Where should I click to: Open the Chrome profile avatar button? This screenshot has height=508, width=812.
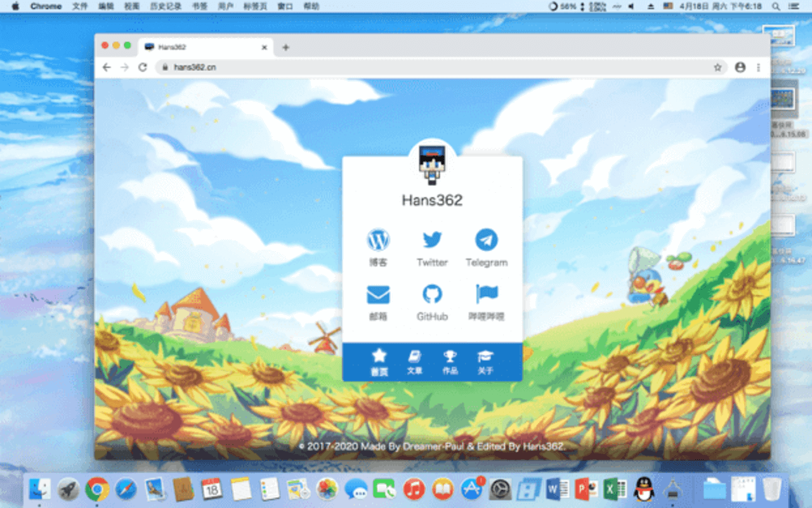coord(740,67)
